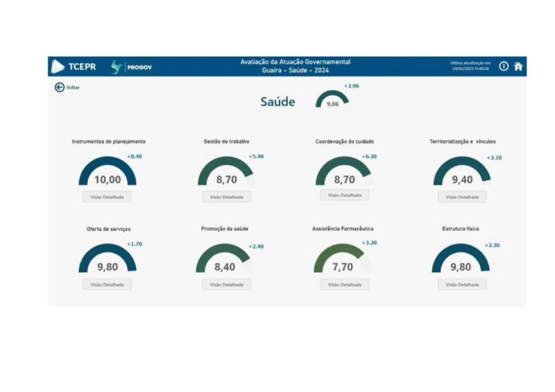The image size is (555, 392).
Task: Open Visão Detalhada for Assistência Farmacêutica
Action: click(x=344, y=284)
